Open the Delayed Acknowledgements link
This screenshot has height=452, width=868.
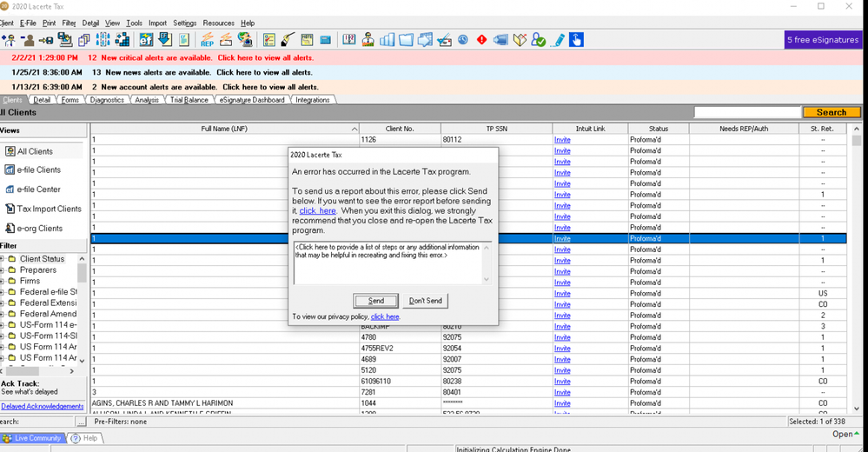[x=42, y=407]
